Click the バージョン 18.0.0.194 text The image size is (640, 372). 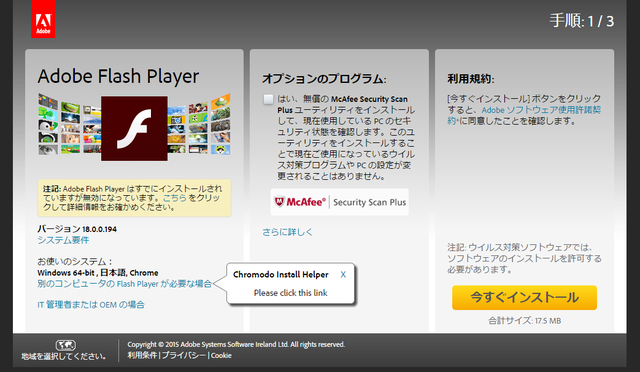[x=77, y=229]
